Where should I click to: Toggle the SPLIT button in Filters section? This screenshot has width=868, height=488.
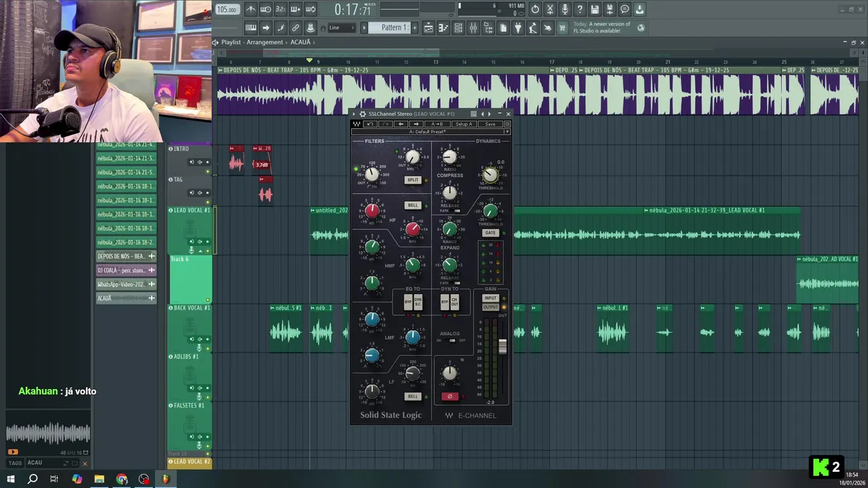(x=413, y=180)
